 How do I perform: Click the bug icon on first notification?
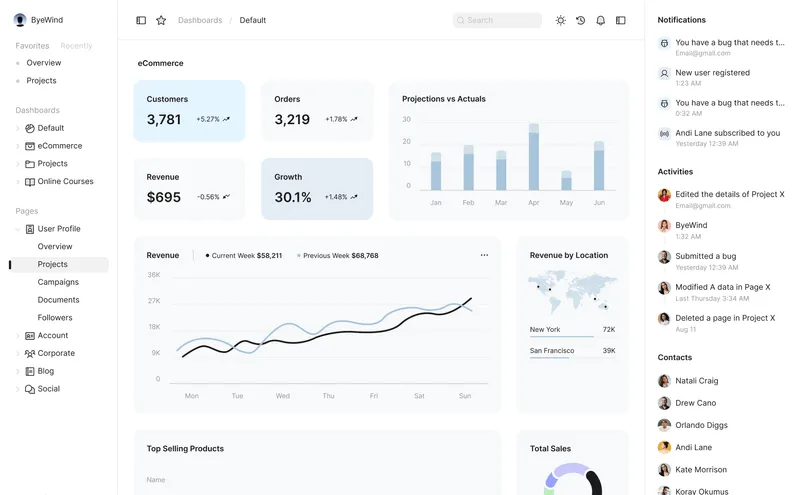[x=664, y=43]
